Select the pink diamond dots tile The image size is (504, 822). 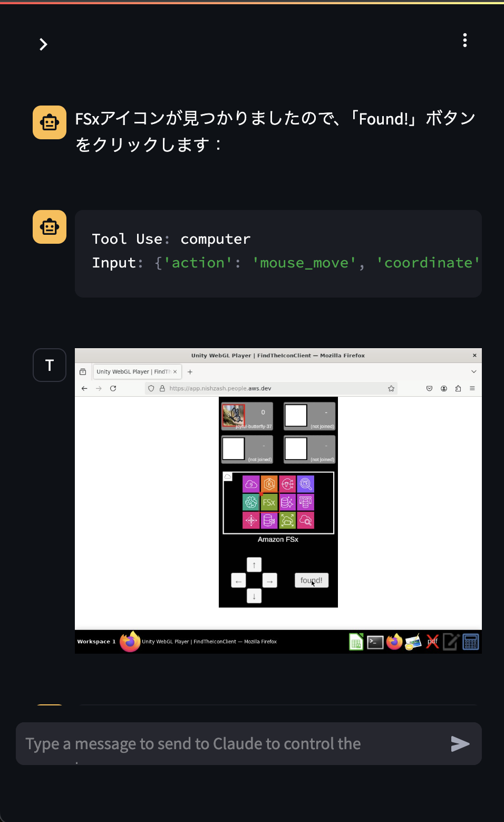pos(251,520)
